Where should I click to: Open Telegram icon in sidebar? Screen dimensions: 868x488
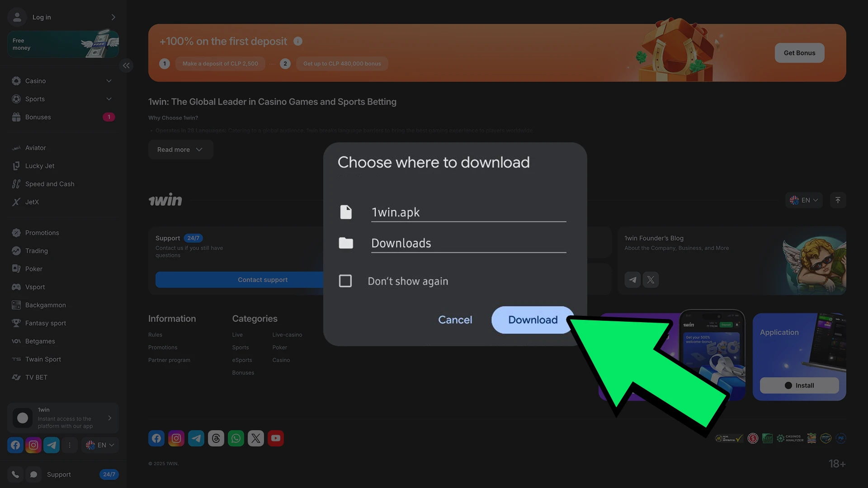coord(52,445)
